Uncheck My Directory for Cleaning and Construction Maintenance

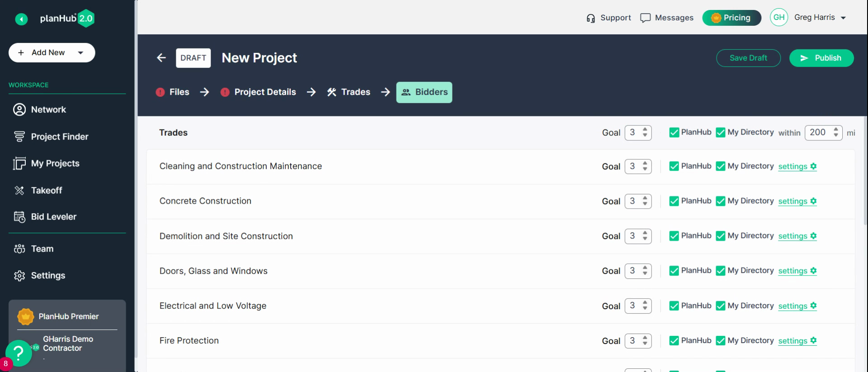click(721, 166)
